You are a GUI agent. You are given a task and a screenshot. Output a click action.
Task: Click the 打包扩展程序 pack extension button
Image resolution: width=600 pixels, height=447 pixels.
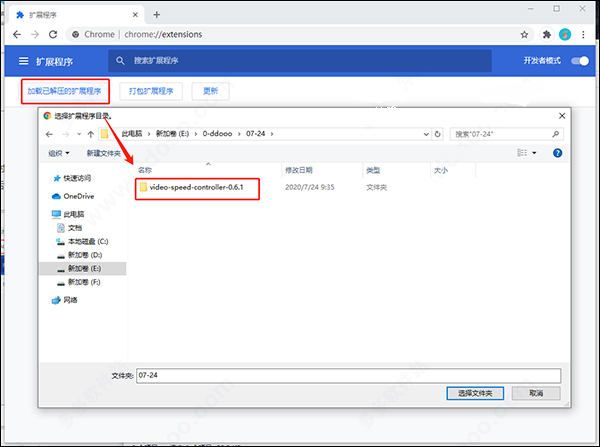click(151, 91)
